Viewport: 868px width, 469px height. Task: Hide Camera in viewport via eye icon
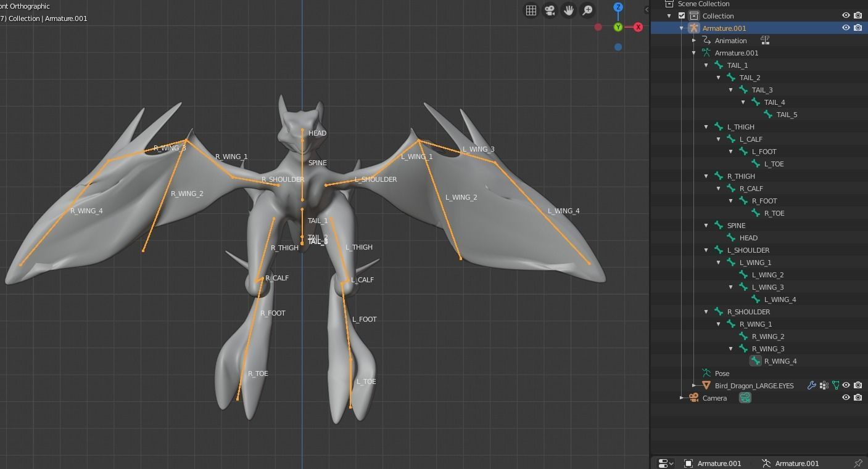pyautogui.click(x=846, y=398)
